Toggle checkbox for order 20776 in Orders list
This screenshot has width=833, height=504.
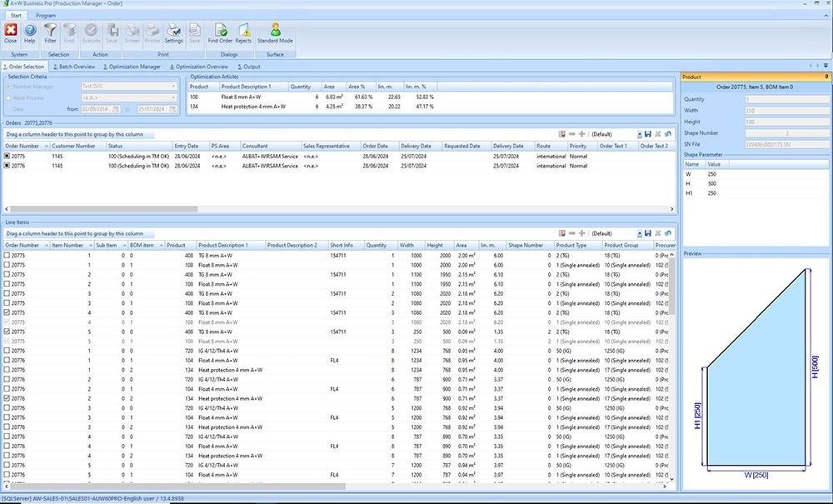click(7, 166)
